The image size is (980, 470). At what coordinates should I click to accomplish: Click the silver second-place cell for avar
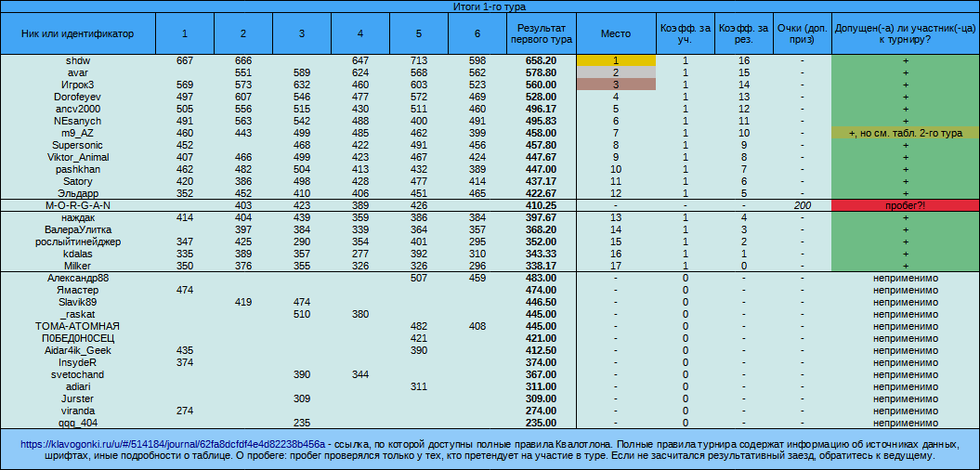(616, 72)
